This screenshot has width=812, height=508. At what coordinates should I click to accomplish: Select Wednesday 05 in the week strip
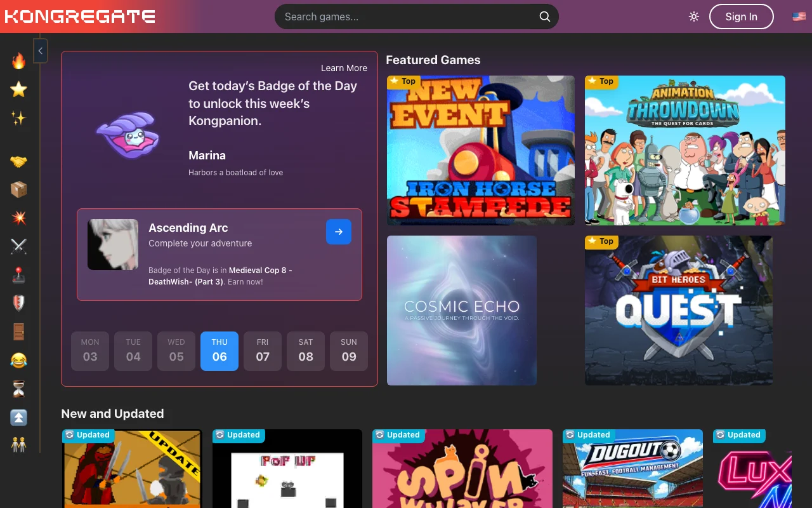coord(176,351)
